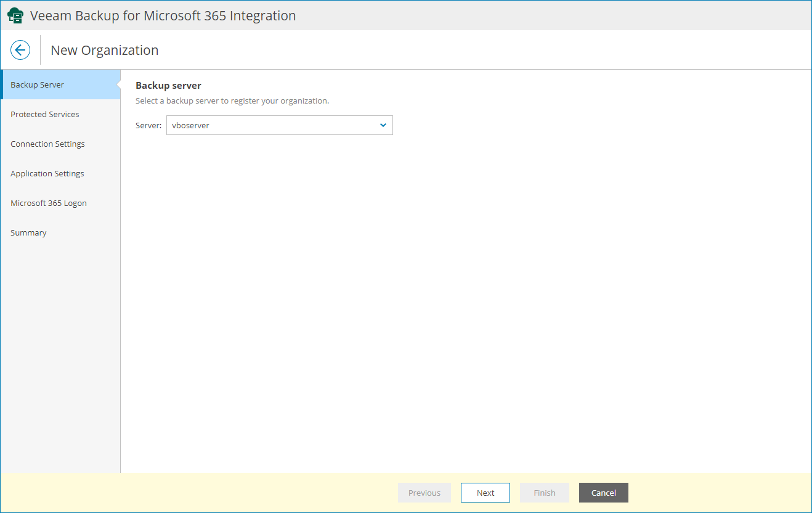Switch to the Application Settings step
This screenshot has height=513, width=812.
pos(60,173)
